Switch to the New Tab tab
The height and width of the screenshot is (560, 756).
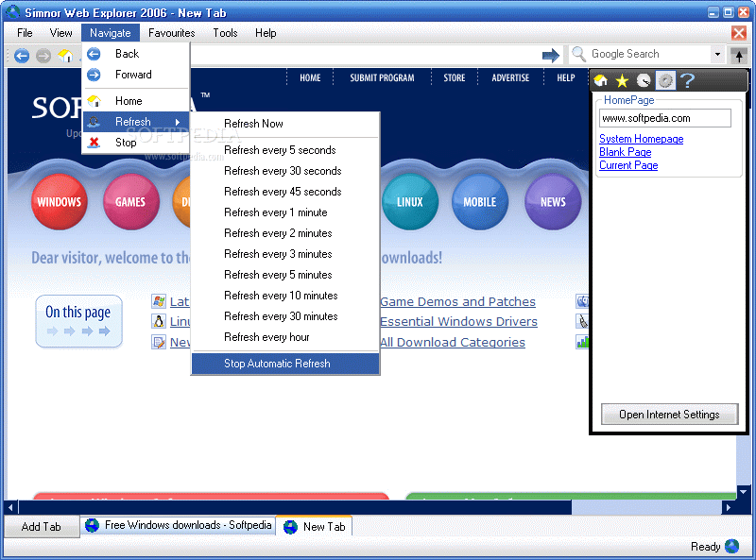click(x=315, y=527)
